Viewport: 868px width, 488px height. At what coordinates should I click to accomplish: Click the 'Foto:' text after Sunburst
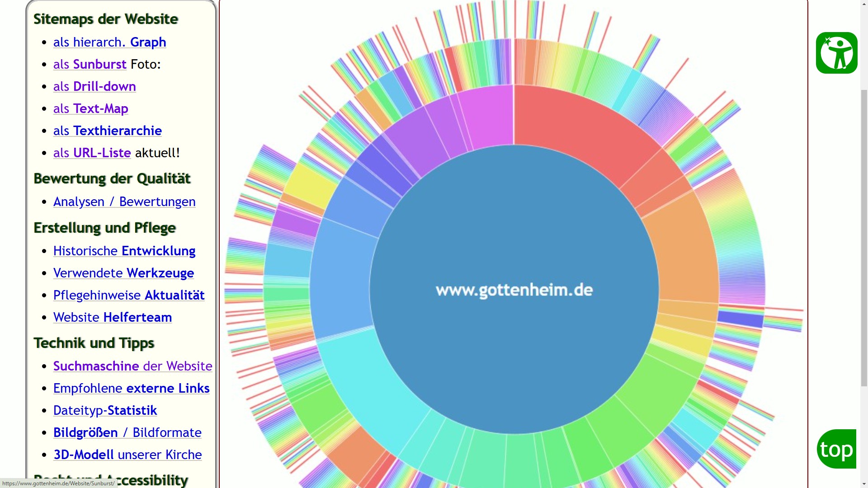(x=146, y=64)
